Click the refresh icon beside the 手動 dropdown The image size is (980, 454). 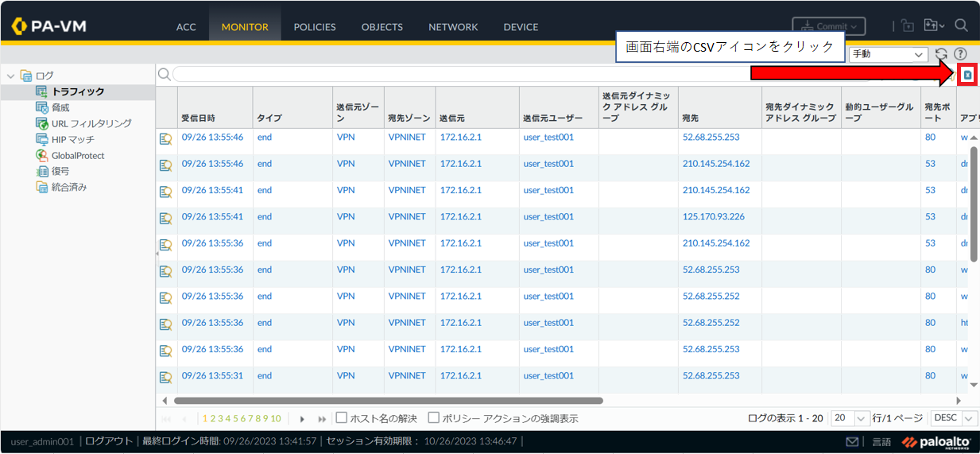click(x=941, y=54)
